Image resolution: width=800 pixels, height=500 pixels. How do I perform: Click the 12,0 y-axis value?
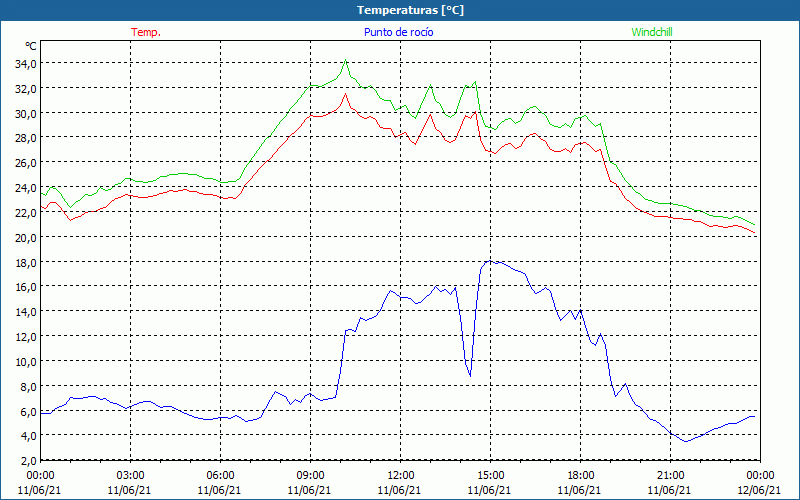pyautogui.click(x=27, y=337)
